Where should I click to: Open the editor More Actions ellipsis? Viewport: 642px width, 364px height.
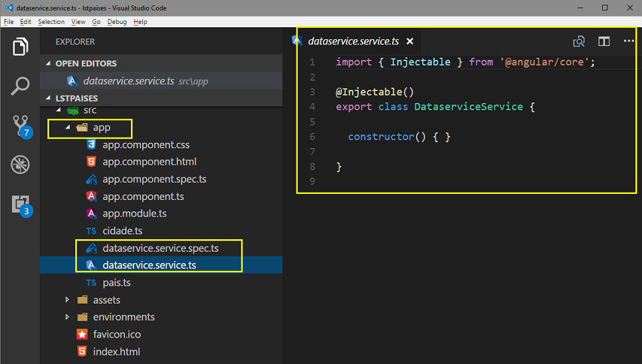629,41
